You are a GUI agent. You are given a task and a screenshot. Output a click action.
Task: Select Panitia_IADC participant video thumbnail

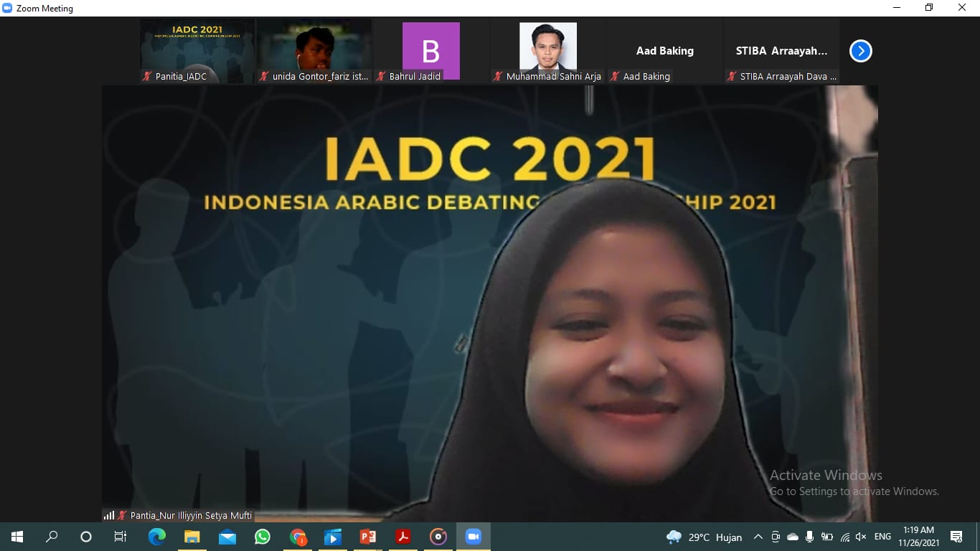tap(197, 51)
